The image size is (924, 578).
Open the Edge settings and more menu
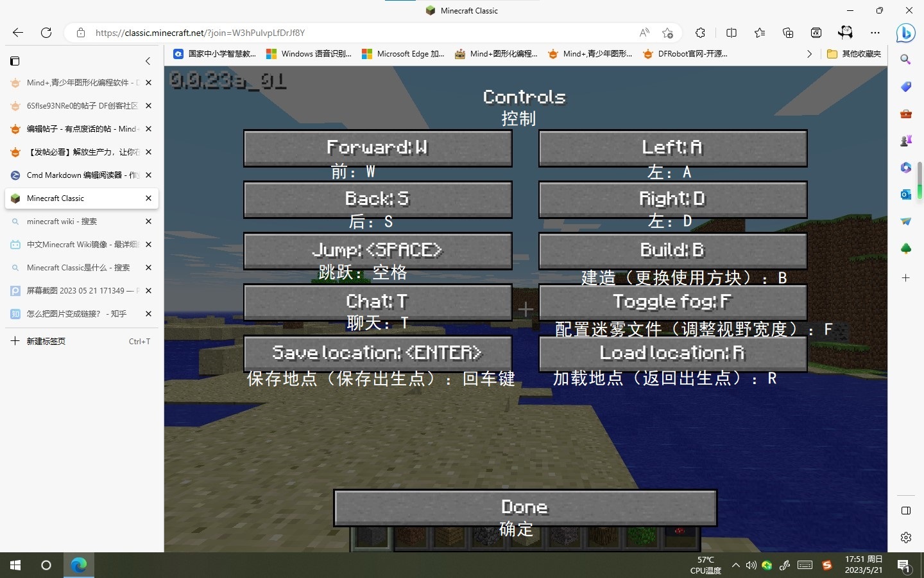(x=875, y=33)
